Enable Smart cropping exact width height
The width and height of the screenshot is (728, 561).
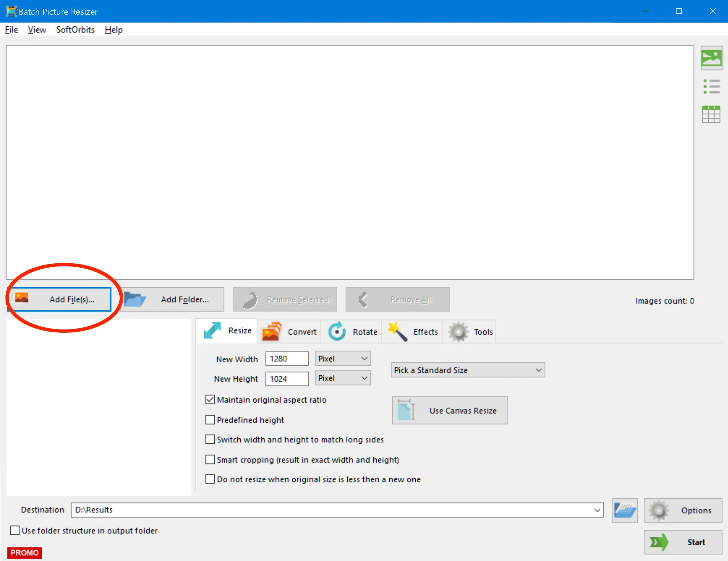tap(211, 459)
